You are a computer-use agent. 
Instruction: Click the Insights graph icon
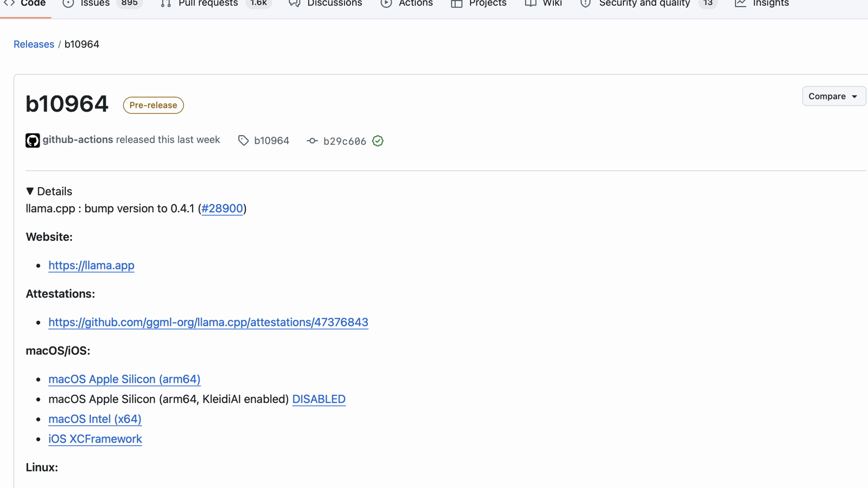(x=741, y=3)
